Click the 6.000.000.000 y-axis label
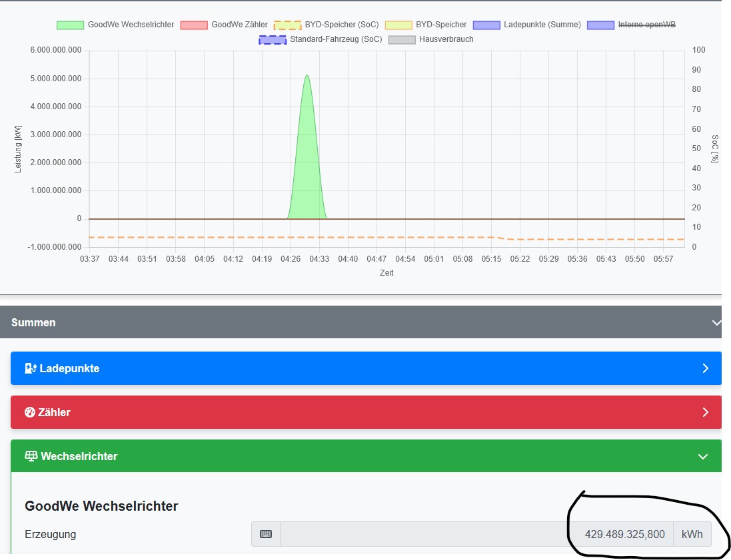This screenshot has width=731, height=560. click(x=56, y=50)
